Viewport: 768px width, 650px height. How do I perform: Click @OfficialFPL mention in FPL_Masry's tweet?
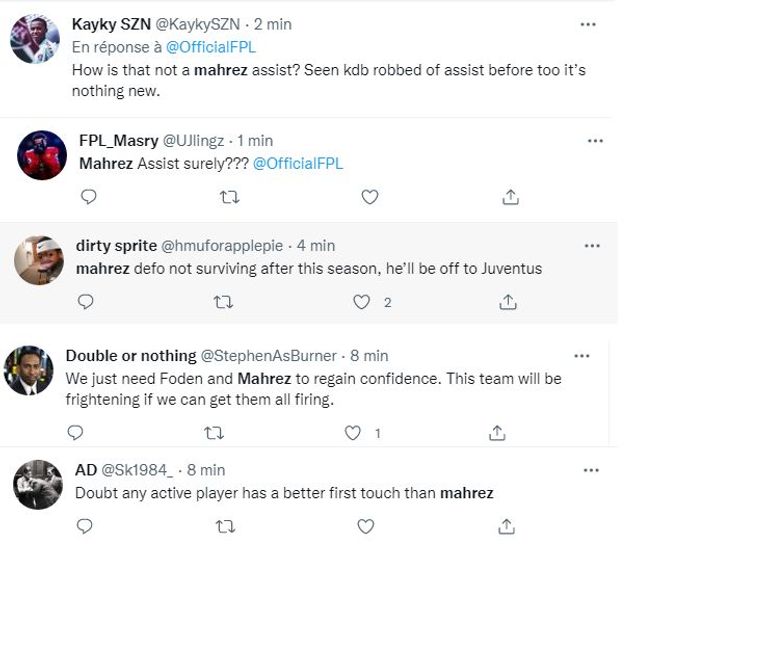point(297,163)
